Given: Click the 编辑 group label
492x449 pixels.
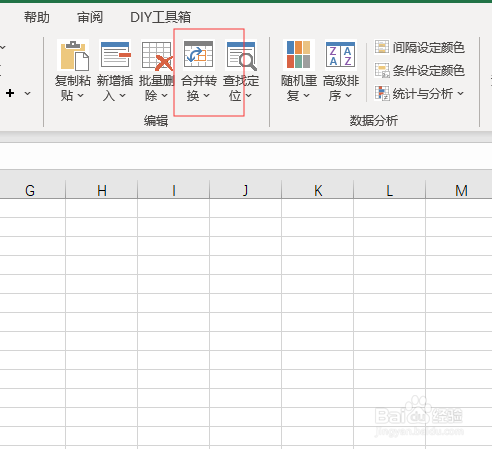Looking at the screenshot, I should 156,121.
